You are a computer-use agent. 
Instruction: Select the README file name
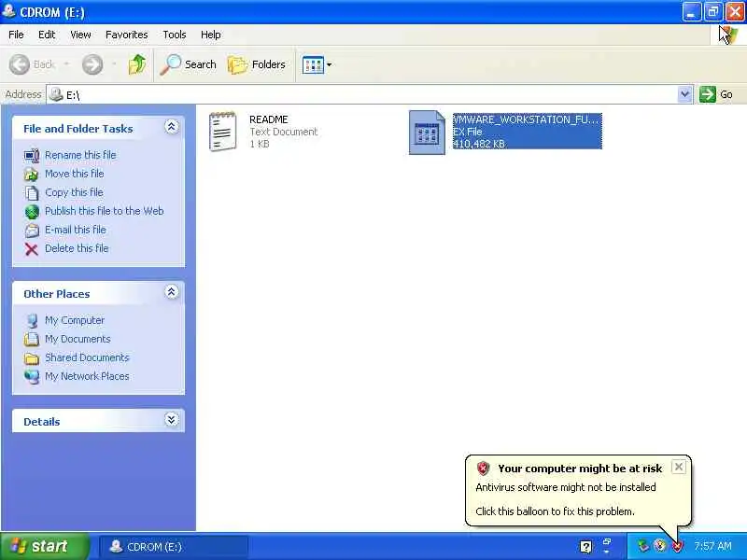point(269,119)
